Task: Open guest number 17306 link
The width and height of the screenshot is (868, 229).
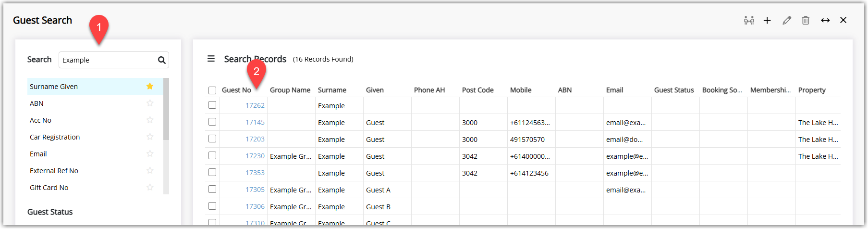Action: coord(255,206)
